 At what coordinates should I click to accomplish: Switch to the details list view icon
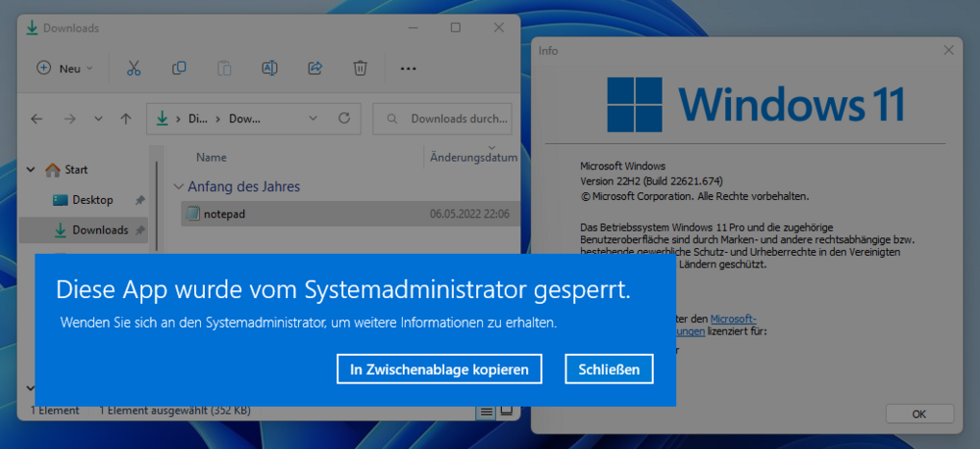point(487,412)
